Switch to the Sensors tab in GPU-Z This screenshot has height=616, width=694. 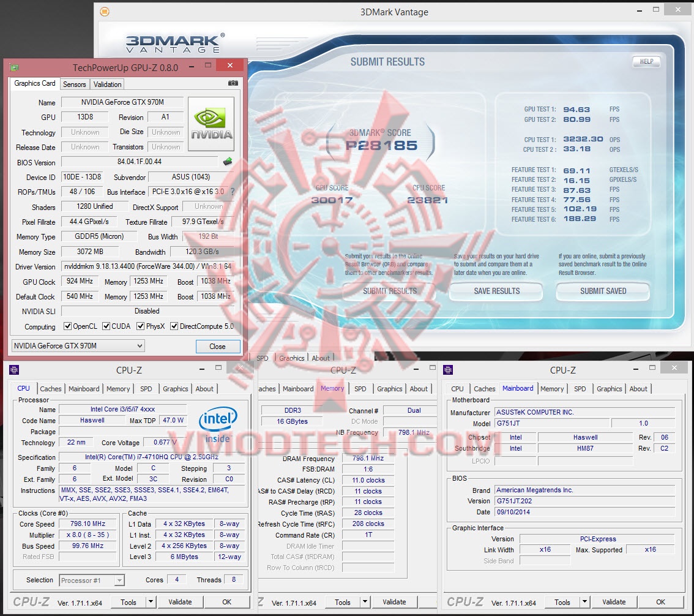pos(75,84)
